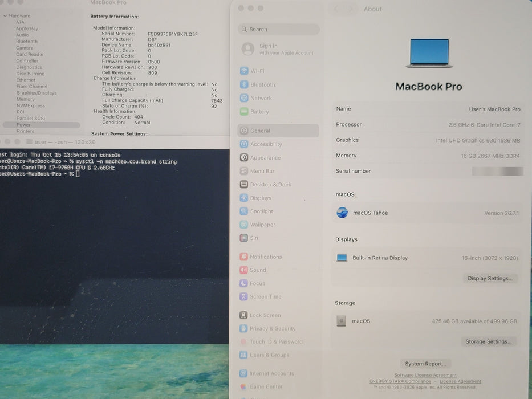This screenshot has width=532, height=399.
Task: Click the Storage Settings button
Action: click(x=488, y=341)
